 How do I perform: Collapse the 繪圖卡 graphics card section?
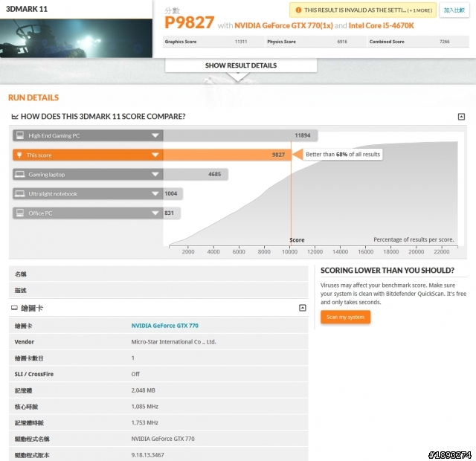[x=303, y=308]
